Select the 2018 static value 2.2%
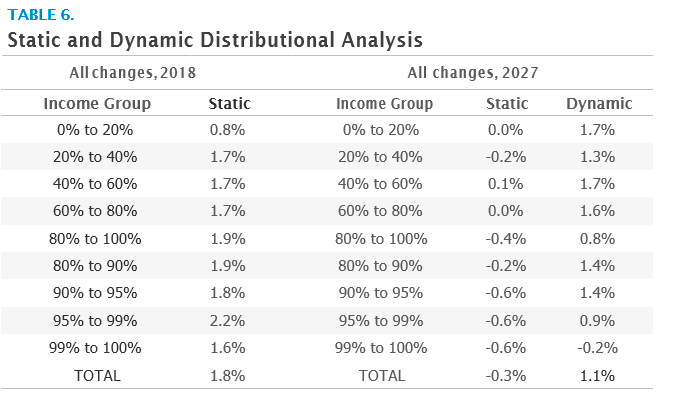Viewport: 678px width, 404px height. (229, 321)
